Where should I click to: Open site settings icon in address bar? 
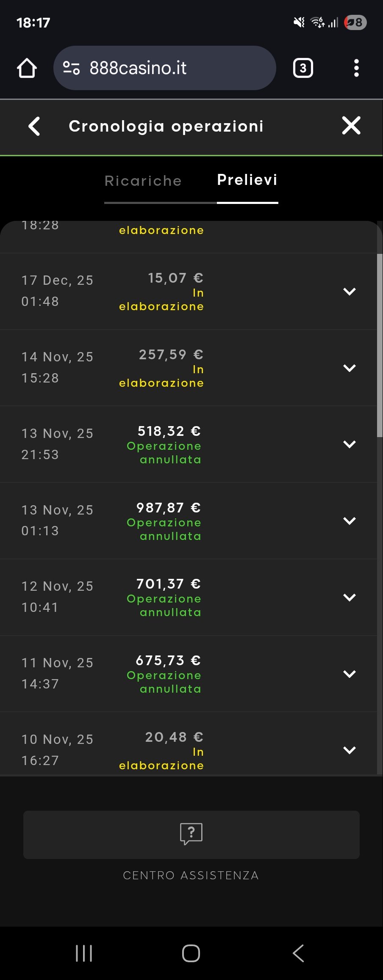click(x=71, y=68)
